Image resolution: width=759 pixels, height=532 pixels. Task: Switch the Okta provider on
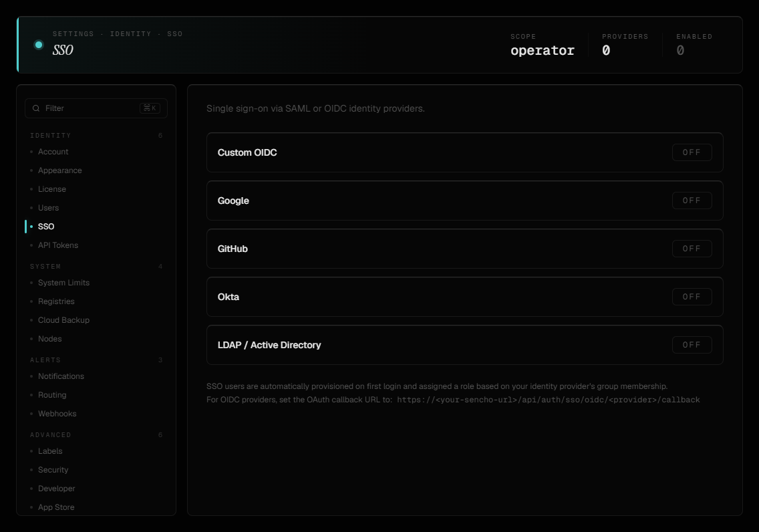692,297
